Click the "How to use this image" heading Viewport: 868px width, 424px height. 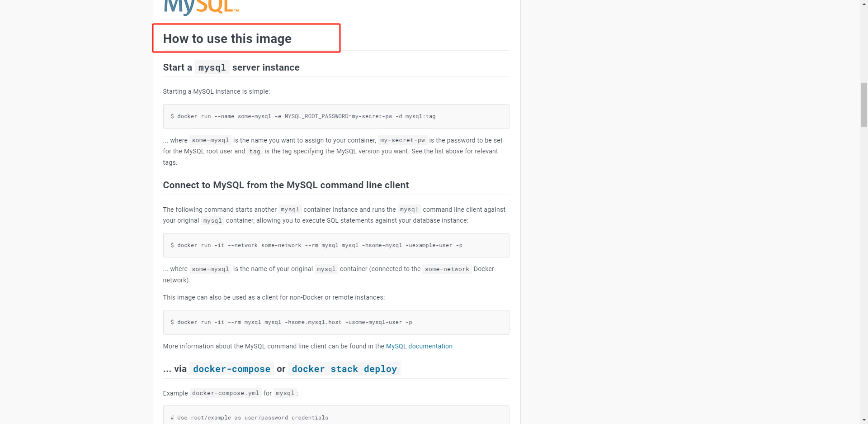pos(227,39)
